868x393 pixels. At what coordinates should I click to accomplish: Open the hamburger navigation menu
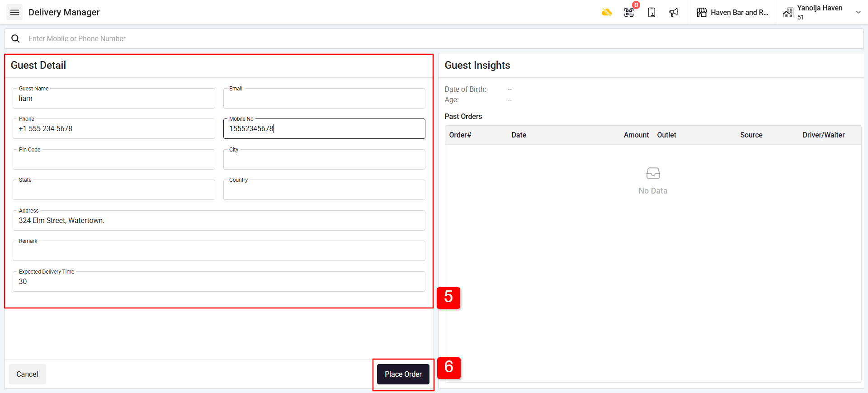pos(14,12)
